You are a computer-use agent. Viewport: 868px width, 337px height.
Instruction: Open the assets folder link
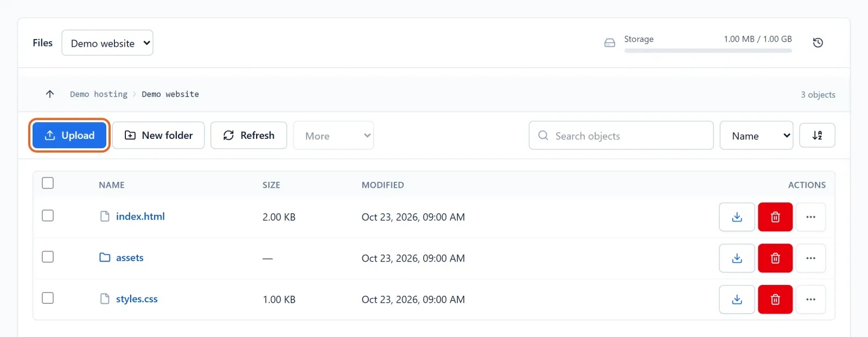pyautogui.click(x=130, y=258)
